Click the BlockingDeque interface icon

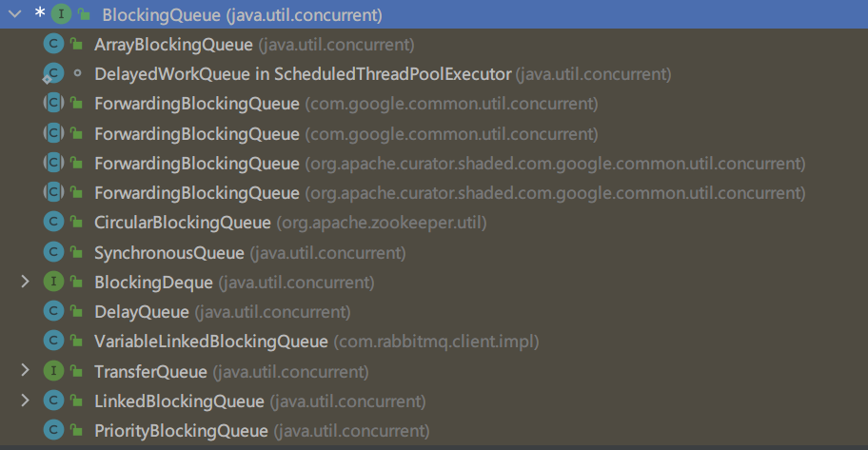53,283
